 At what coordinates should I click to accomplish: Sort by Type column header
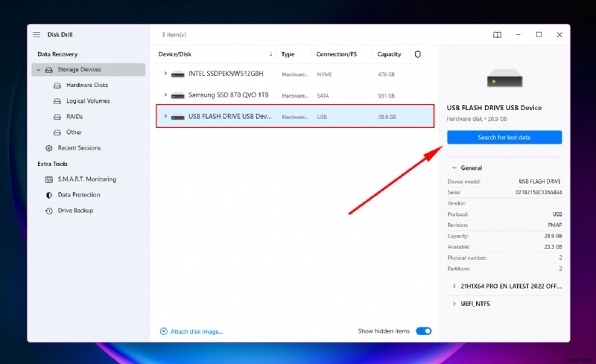[x=288, y=54]
